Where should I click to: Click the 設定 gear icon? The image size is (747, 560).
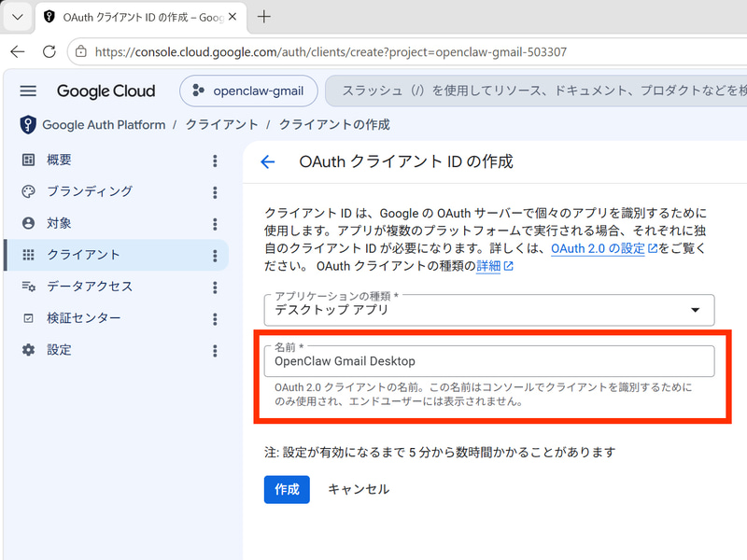tap(28, 350)
